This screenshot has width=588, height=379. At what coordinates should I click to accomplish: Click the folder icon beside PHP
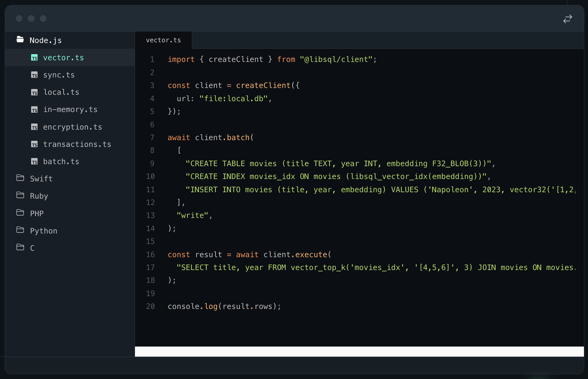[20, 213]
